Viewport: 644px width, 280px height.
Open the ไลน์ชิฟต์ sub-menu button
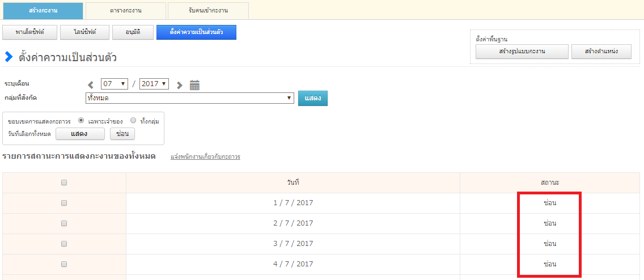[84, 32]
